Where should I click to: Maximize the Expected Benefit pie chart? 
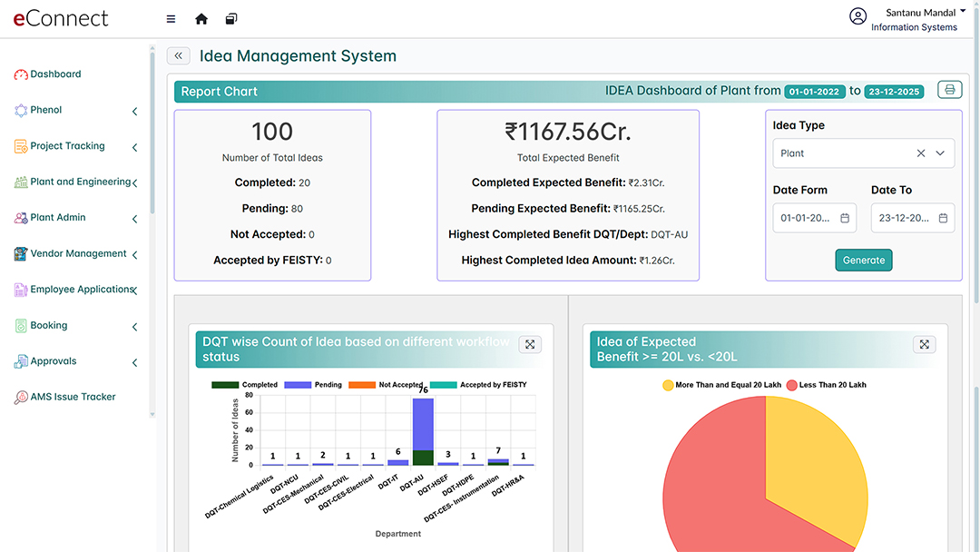point(925,344)
